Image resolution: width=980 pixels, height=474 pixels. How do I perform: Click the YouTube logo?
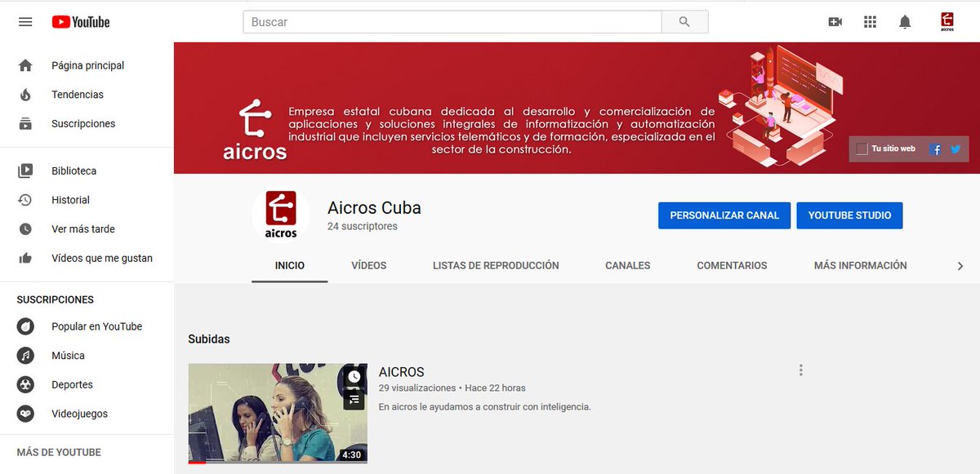tap(80, 22)
